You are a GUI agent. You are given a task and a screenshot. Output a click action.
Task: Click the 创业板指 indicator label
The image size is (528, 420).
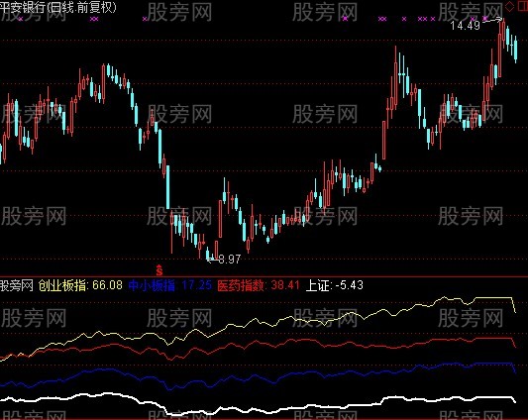click(62, 285)
